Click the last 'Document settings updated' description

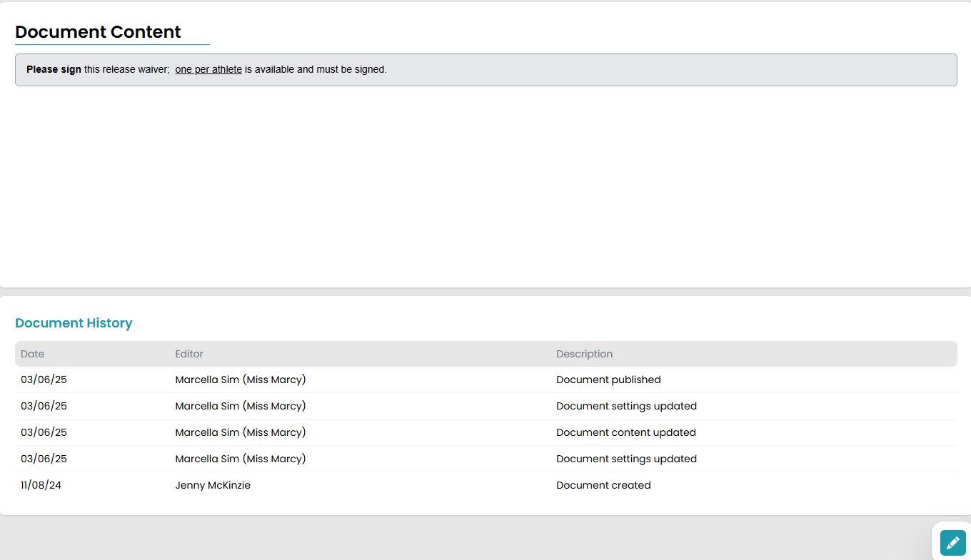[626, 459]
